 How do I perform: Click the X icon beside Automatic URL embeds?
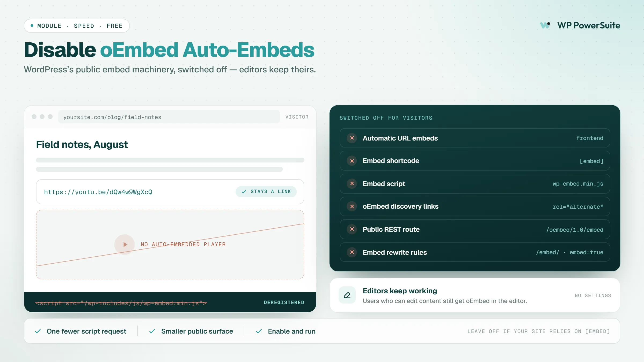352,138
